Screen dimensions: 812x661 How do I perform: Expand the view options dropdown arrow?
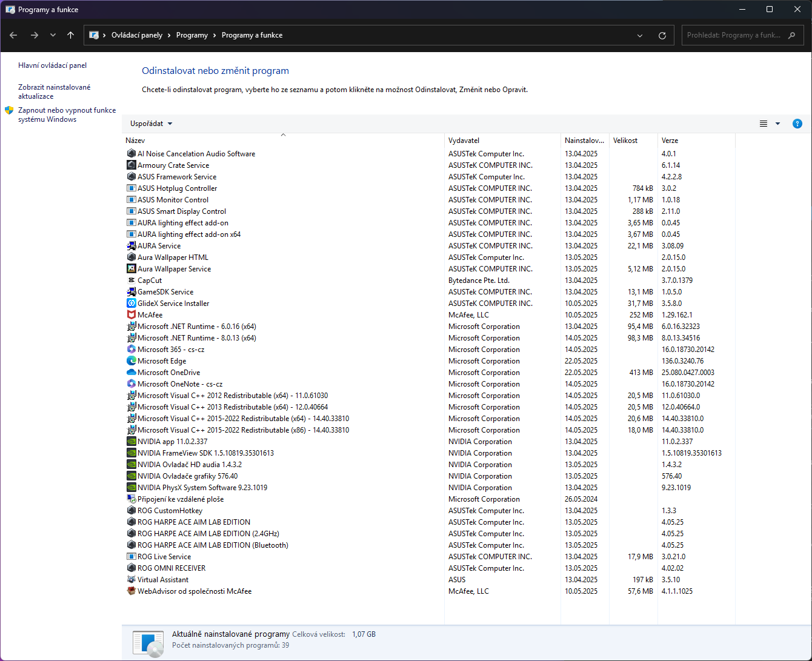(778, 124)
